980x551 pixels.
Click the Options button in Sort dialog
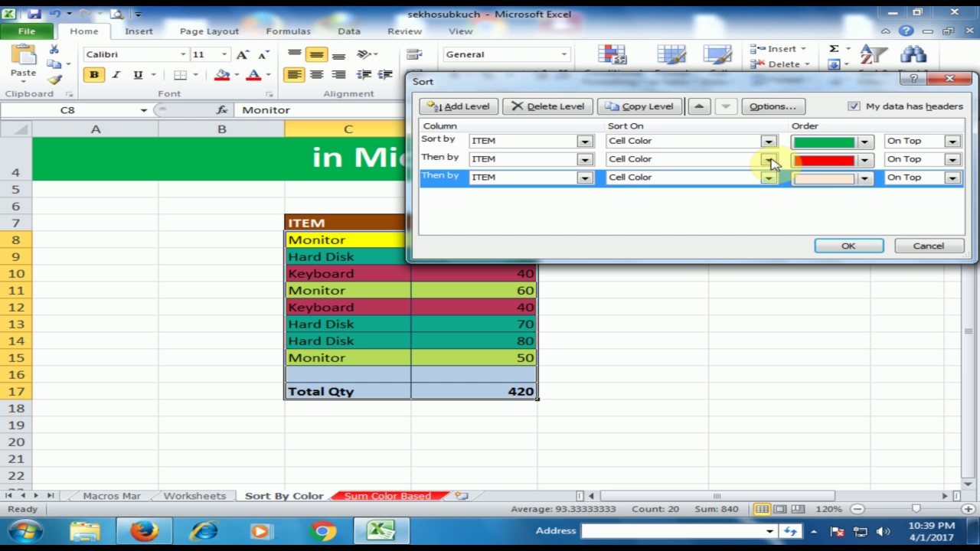773,106
